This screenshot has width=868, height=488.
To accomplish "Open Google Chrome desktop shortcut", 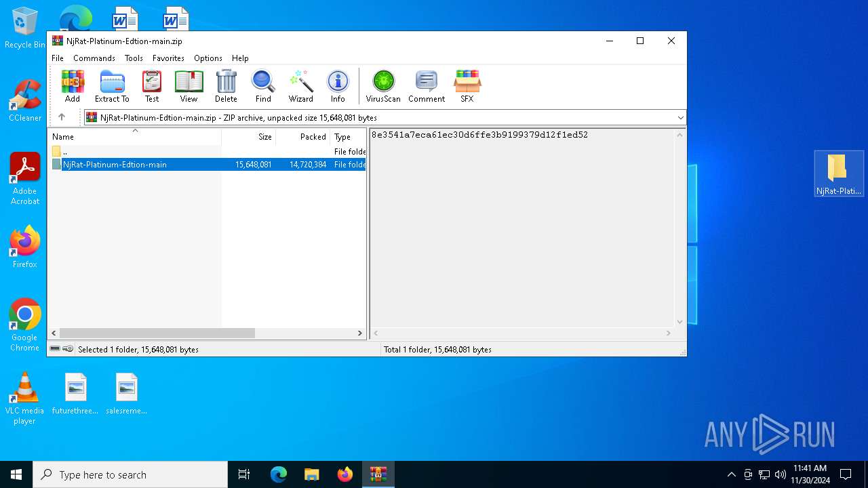I will (25, 325).
